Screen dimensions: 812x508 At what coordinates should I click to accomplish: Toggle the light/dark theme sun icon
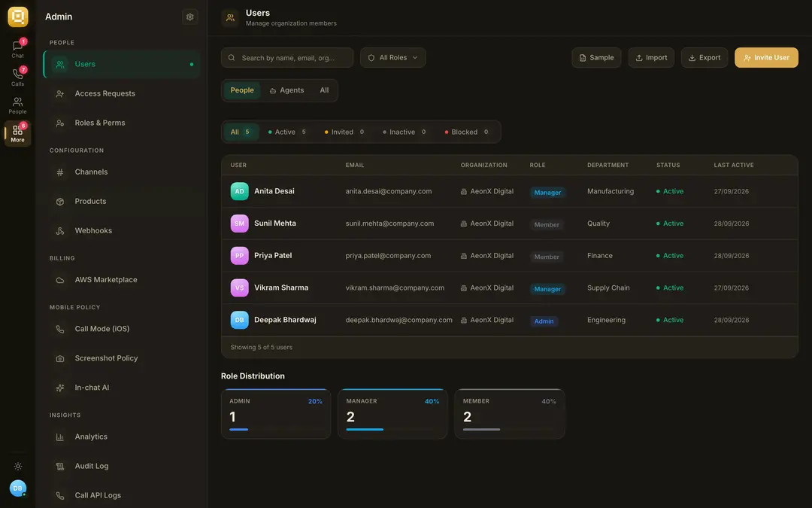click(17, 466)
